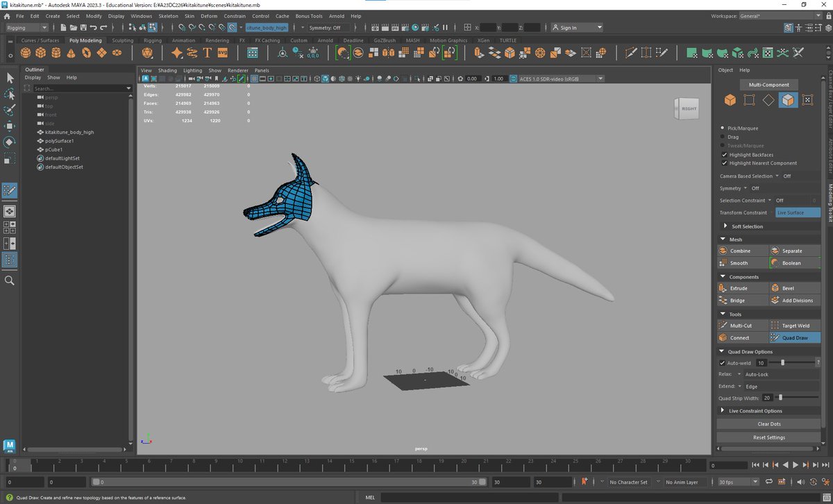
Task: Toggle the Auto-weld checkbox
Action: point(723,362)
